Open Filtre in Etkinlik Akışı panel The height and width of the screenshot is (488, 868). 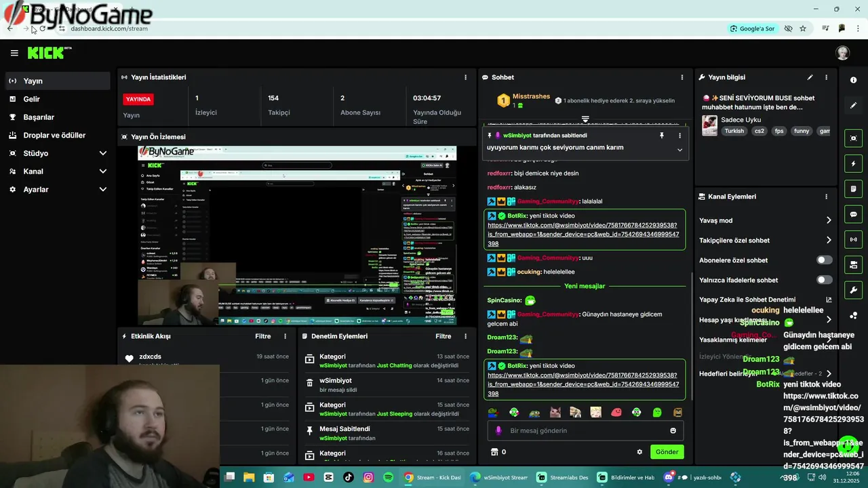263,336
